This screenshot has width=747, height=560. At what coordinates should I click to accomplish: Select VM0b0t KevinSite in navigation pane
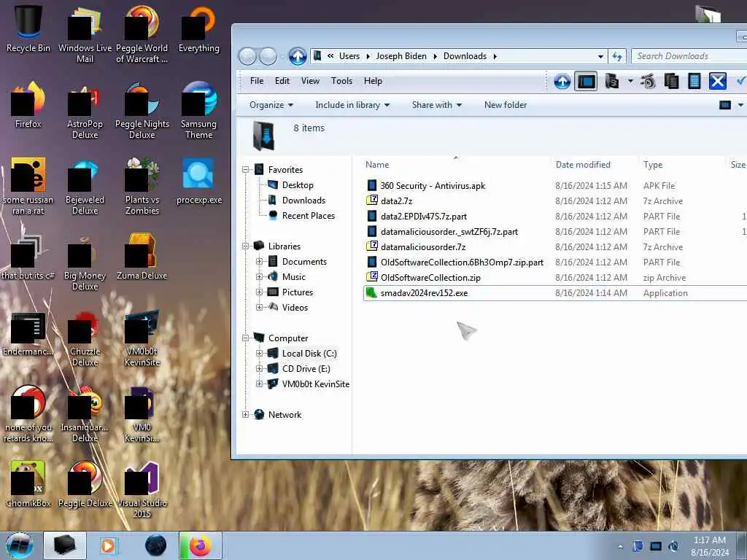315,384
